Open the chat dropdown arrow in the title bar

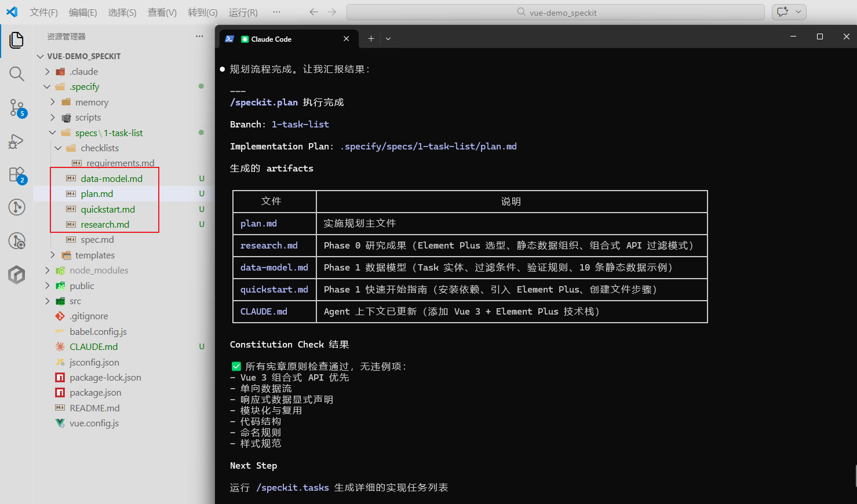(798, 12)
